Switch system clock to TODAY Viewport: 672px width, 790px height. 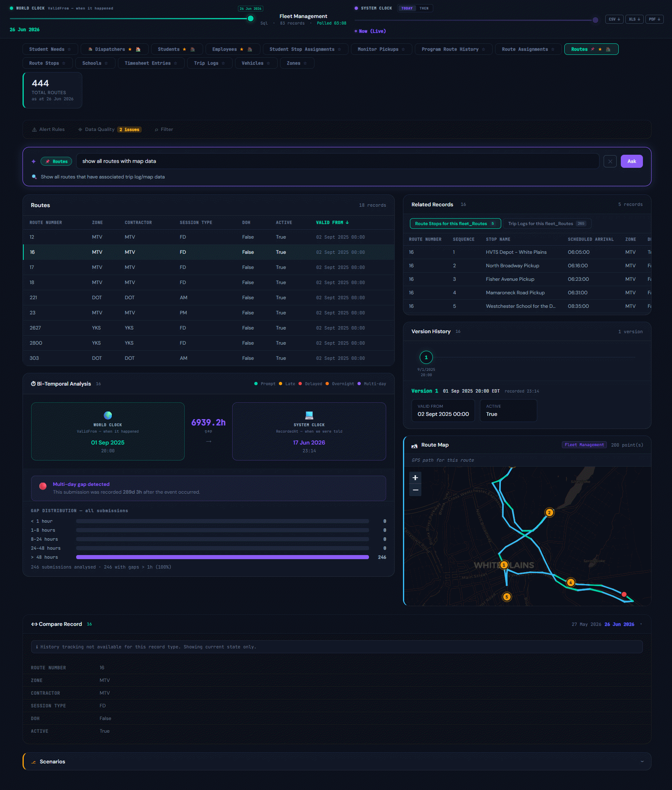(407, 9)
